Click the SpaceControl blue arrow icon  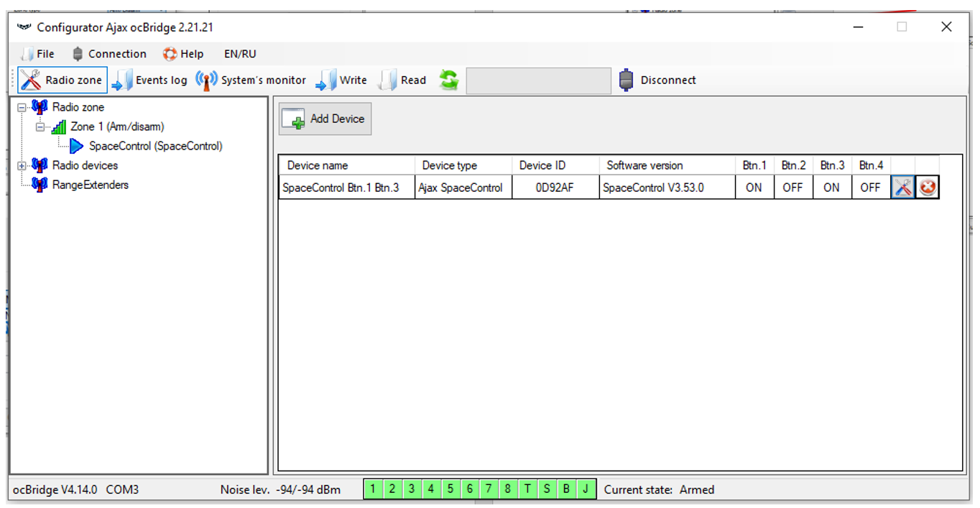77,147
